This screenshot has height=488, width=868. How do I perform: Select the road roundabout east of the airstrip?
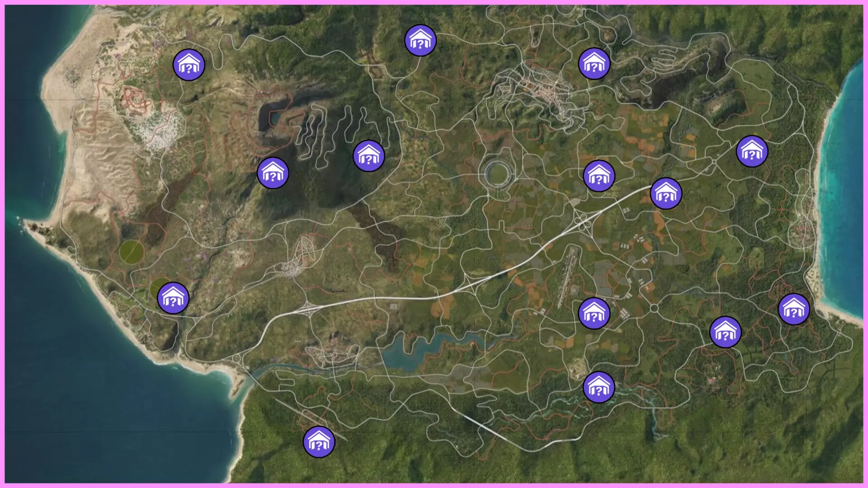click(x=654, y=308)
